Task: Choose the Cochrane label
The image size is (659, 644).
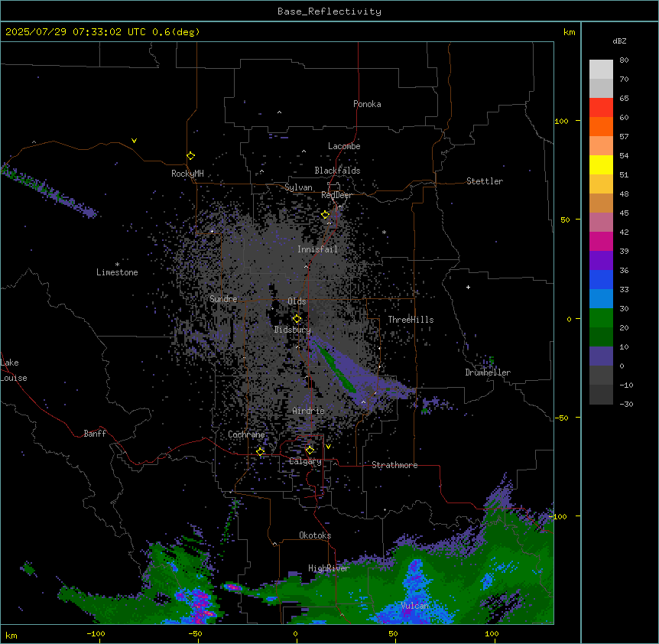Action: click(246, 434)
